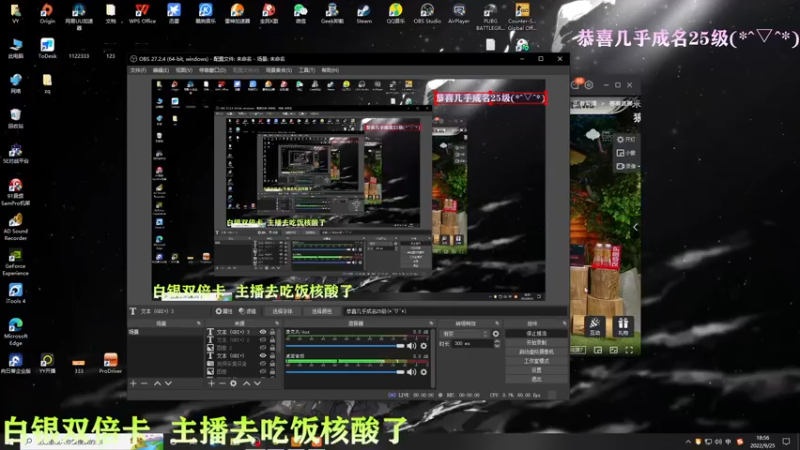Click start recording button in Controls

click(x=536, y=343)
